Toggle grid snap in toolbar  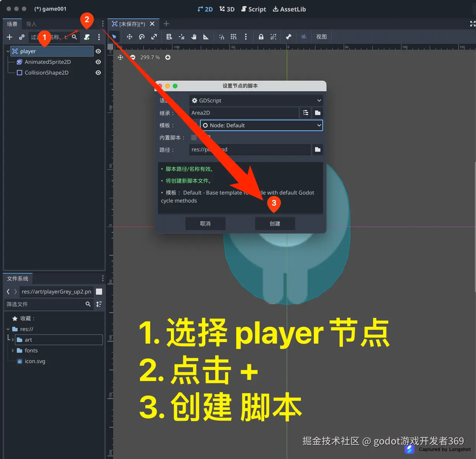[x=234, y=37]
